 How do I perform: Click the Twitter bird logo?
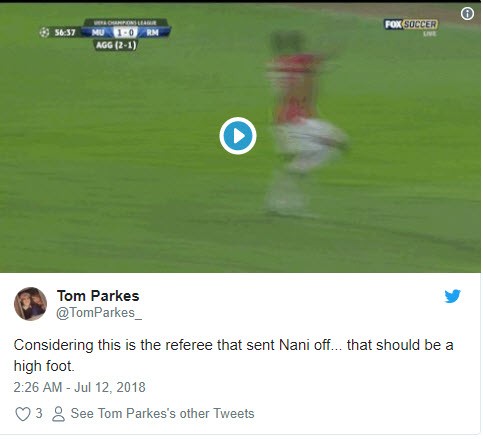452,296
